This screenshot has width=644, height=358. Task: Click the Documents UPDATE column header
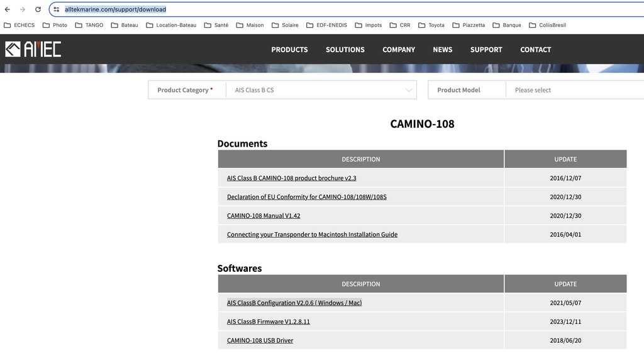pyautogui.click(x=565, y=159)
